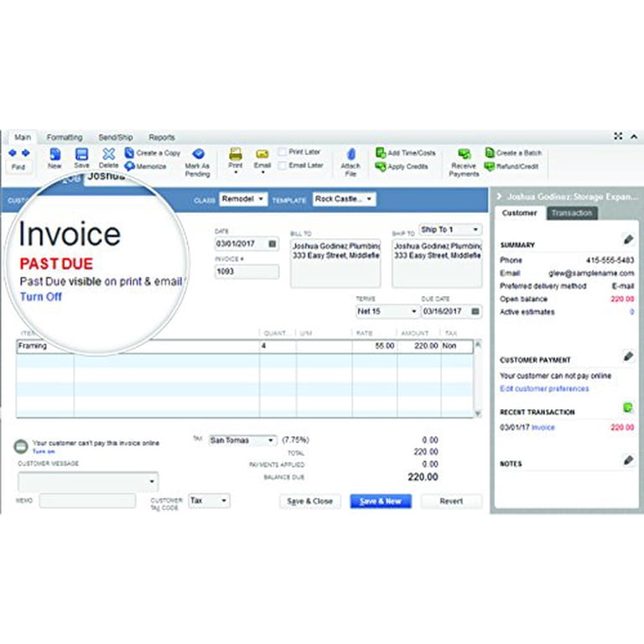Open the Email button's dropdown arrow
Image resolution: width=644 pixels, height=644 pixels.
click(x=262, y=173)
